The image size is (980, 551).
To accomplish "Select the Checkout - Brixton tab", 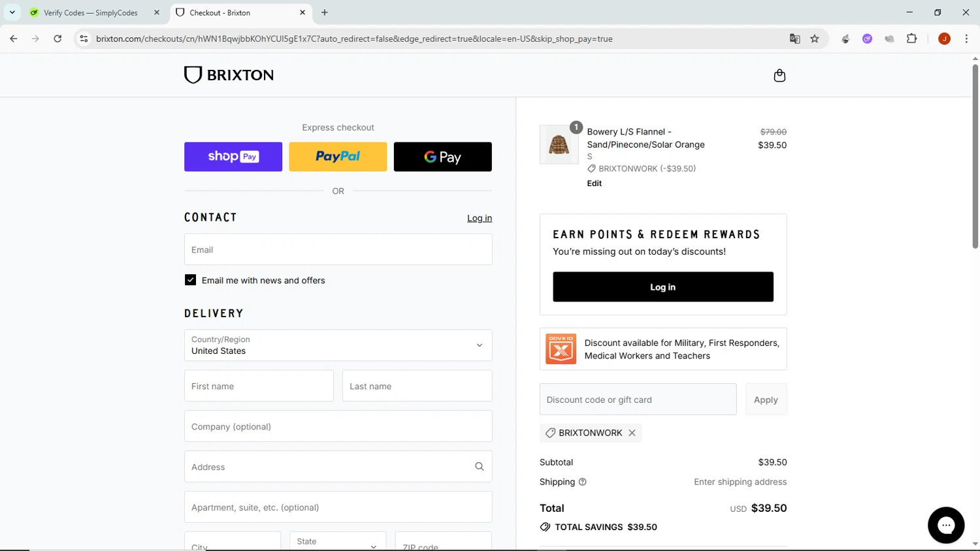I will [x=240, y=12].
